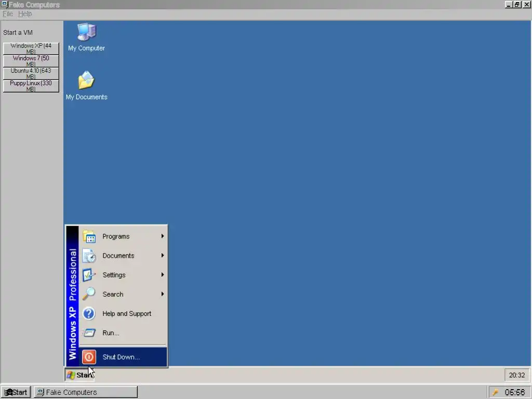Select the Search menu entry
The width and height of the screenshot is (532, 399).
123,294
